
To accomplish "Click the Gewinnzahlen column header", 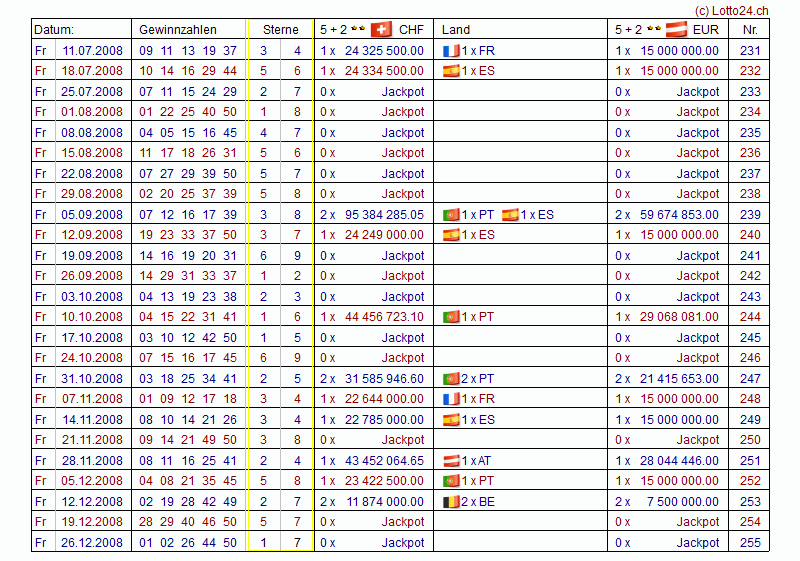I will [x=177, y=30].
